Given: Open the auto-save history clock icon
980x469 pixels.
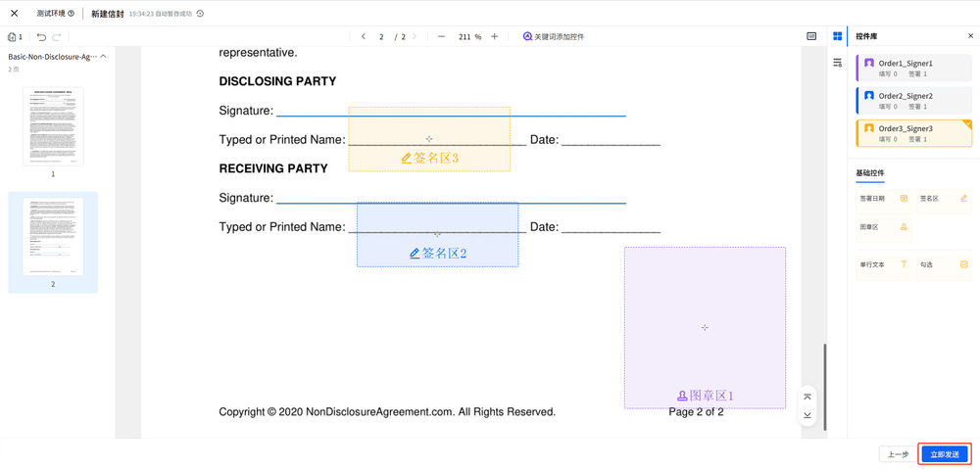Looking at the screenshot, I should 201,14.
